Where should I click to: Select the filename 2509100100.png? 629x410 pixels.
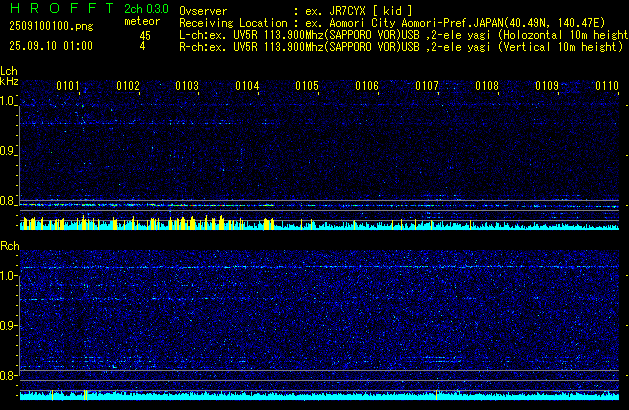[51, 26]
